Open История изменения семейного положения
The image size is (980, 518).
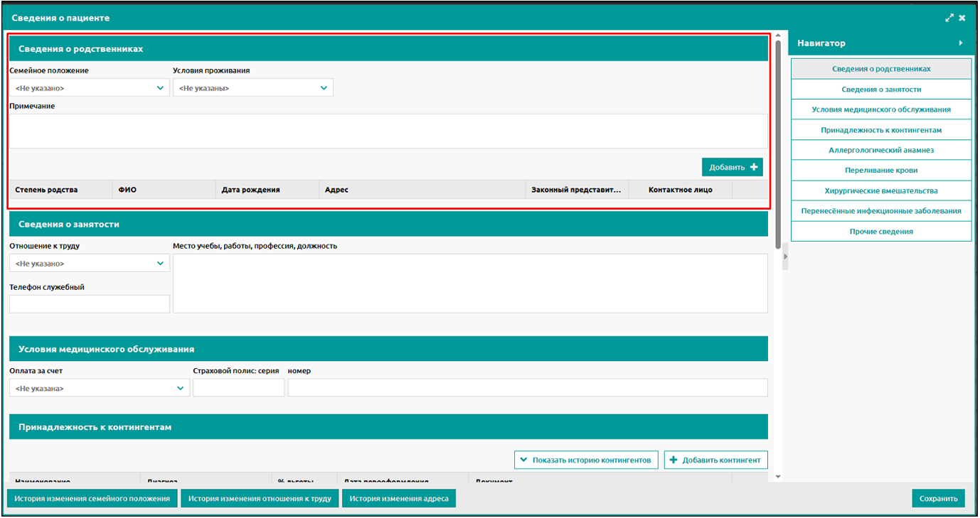point(92,499)
